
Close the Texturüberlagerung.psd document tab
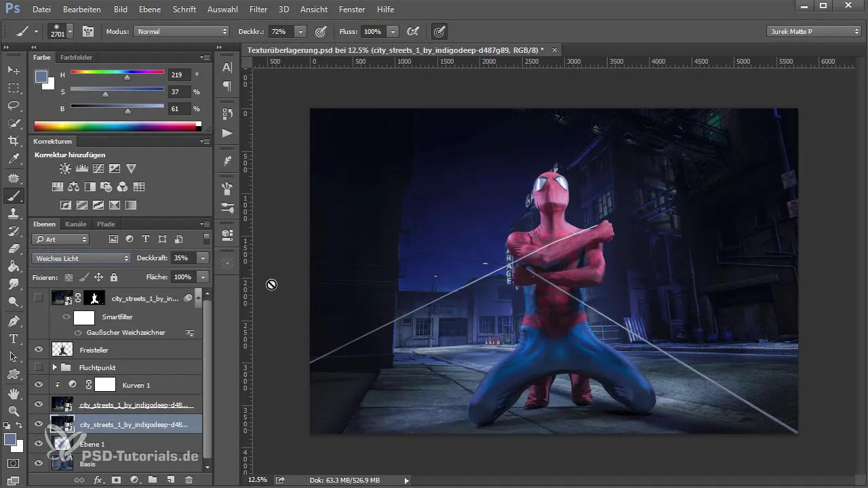555,50
